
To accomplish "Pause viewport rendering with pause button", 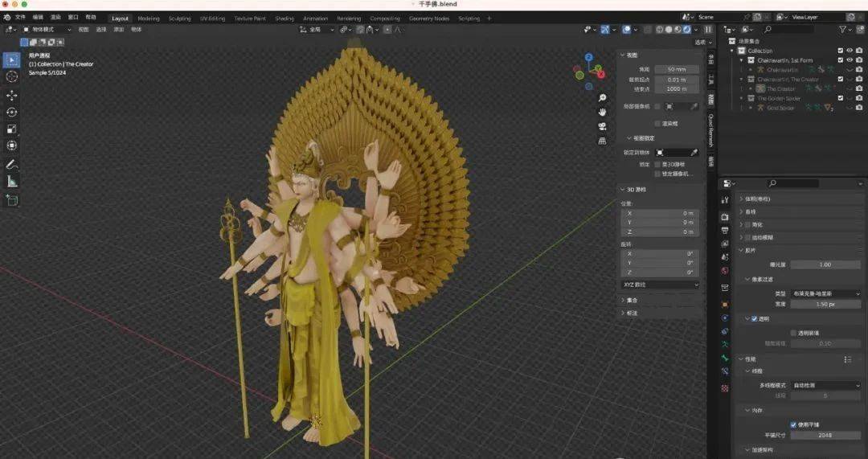I will 708,30.
